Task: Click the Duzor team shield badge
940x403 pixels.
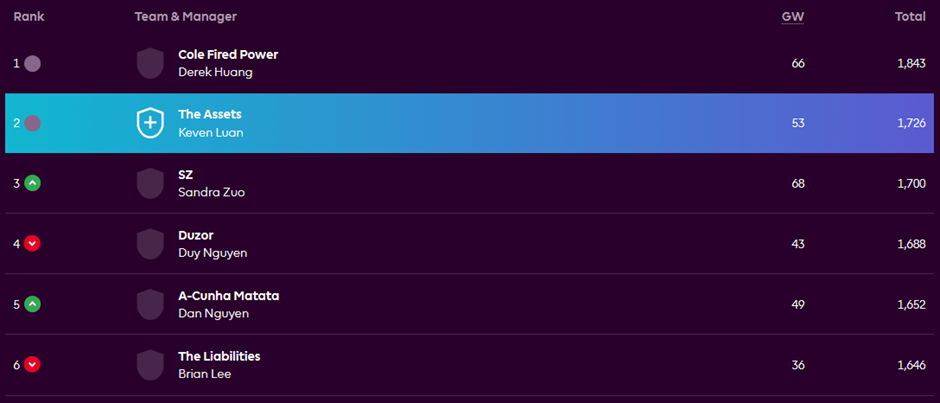Action: (150, 244)
